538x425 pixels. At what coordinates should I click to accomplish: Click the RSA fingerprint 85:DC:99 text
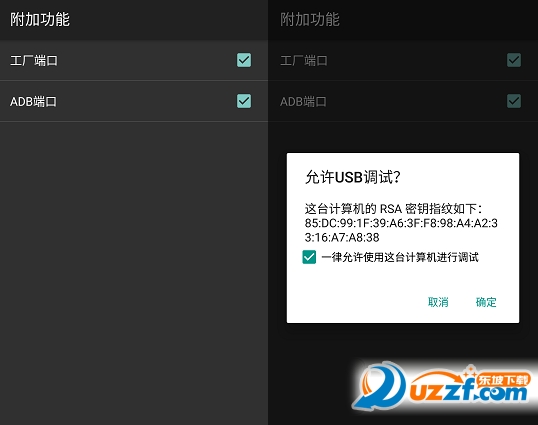tap(401, 230)
